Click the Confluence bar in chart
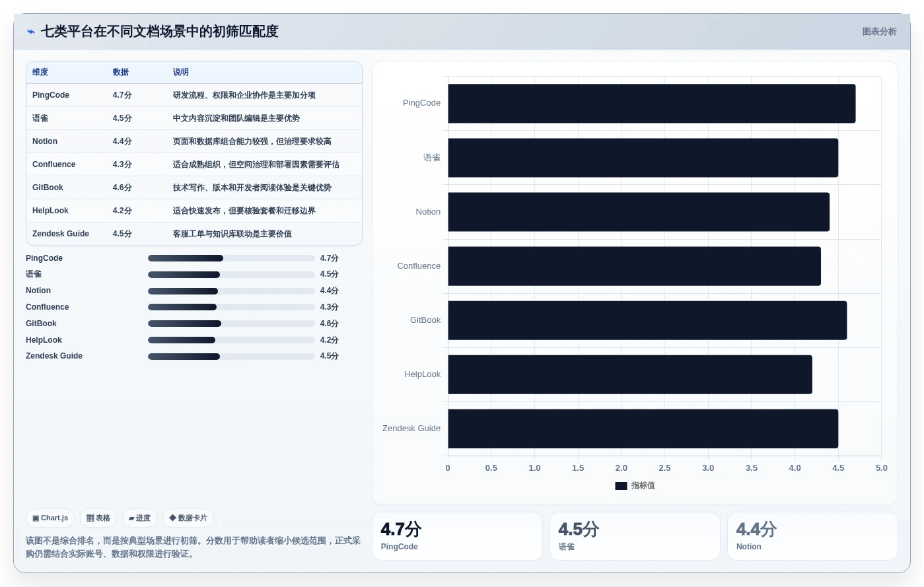The image size is (924, 587). (x=635, y=266)
